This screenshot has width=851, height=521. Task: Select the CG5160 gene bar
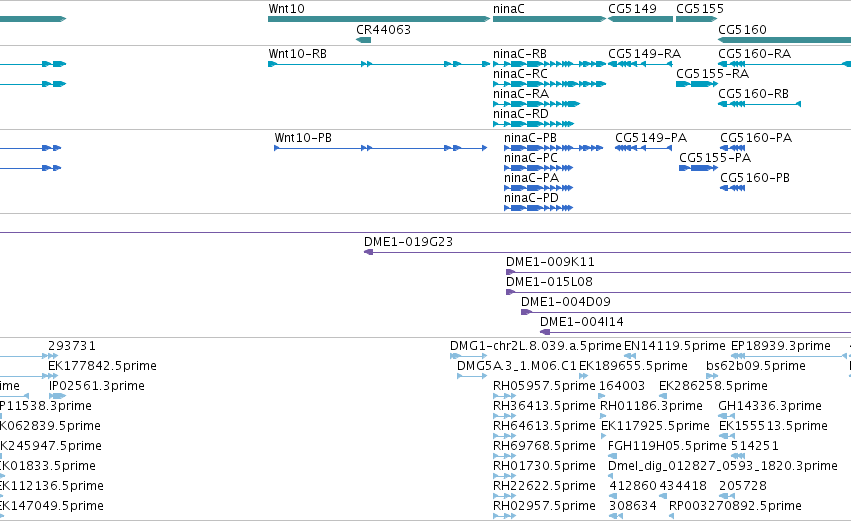pos(784,40)
